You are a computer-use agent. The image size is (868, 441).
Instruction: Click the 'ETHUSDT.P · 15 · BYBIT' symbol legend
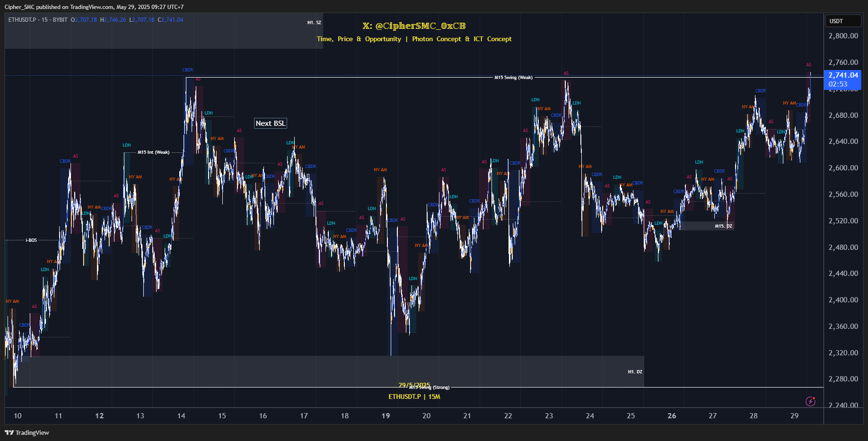[x=38, y=20]
